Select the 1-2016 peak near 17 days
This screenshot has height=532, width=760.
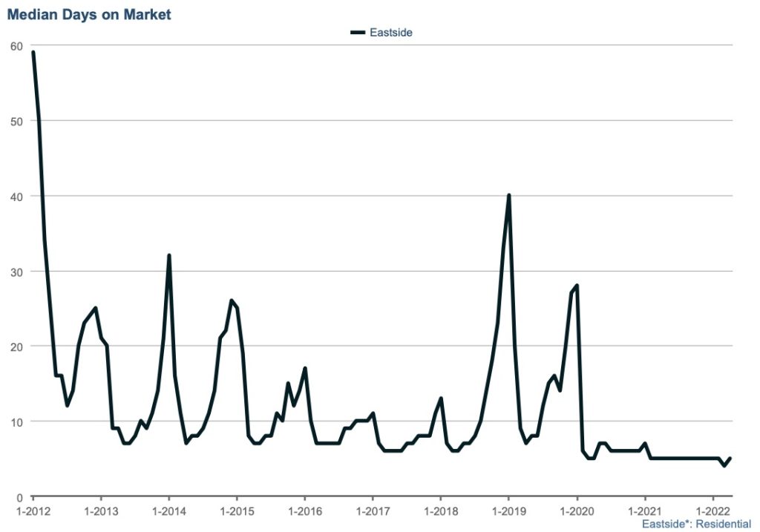305,369
